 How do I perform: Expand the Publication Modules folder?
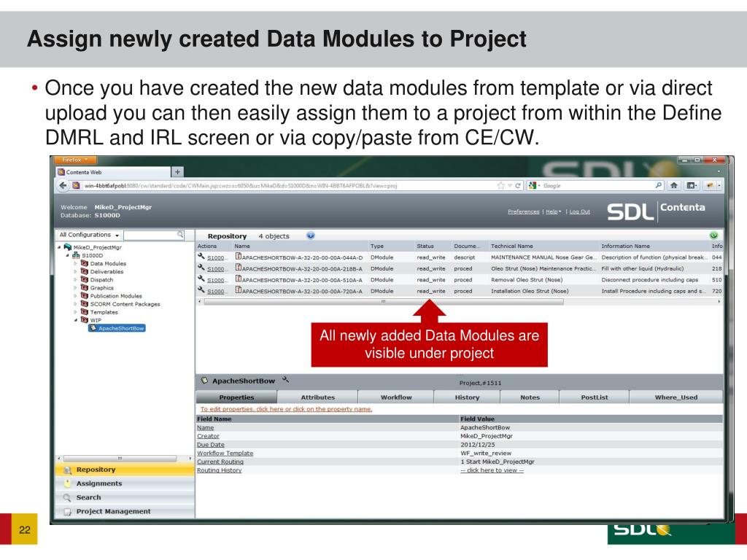pos(75,296)
